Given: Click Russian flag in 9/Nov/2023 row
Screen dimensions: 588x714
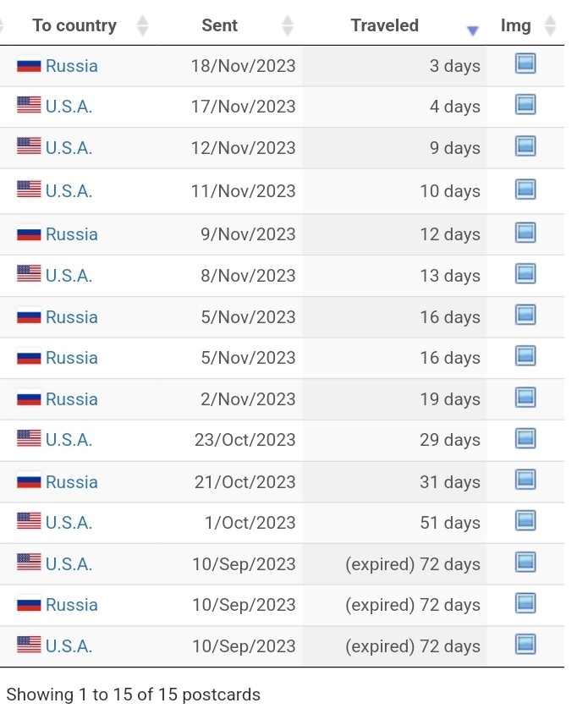Looking at the screenshot, I should tap(29, 234).
